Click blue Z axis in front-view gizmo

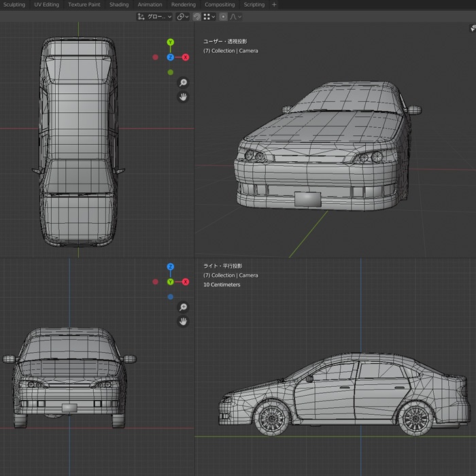(x=170, y=267)
